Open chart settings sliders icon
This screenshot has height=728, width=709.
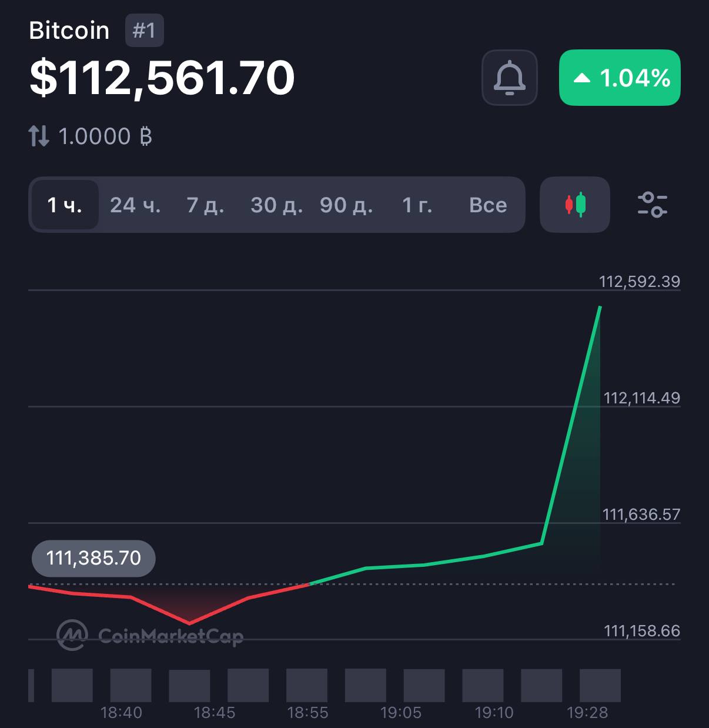point(652,205)
